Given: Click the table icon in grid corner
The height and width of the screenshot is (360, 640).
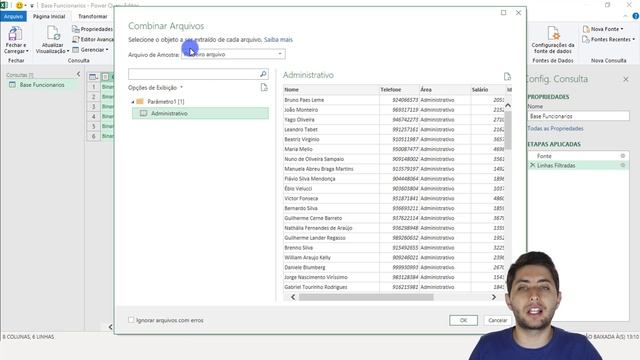Looking at the screenshot, I should tap(93, 77).
